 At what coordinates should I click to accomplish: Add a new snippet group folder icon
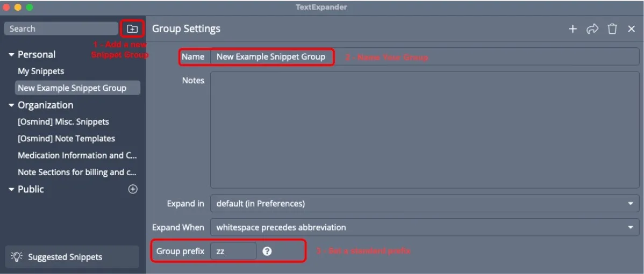click(x=132, y=28)
